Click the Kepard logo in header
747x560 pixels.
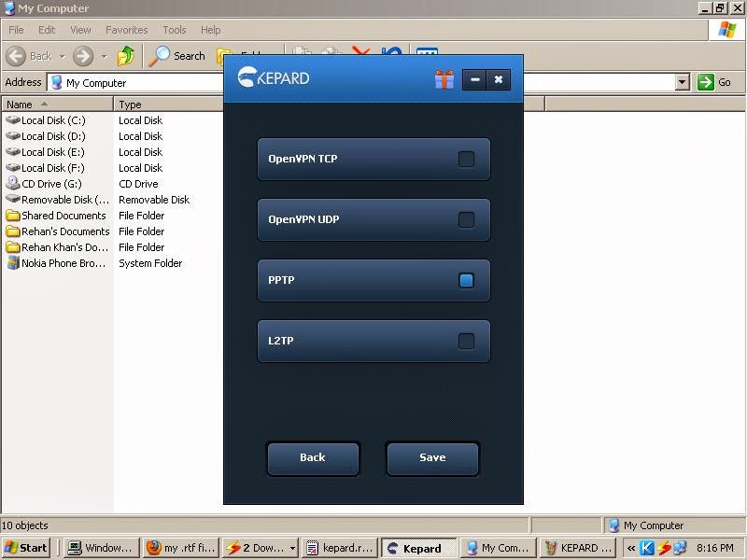[x=274, y=77]
